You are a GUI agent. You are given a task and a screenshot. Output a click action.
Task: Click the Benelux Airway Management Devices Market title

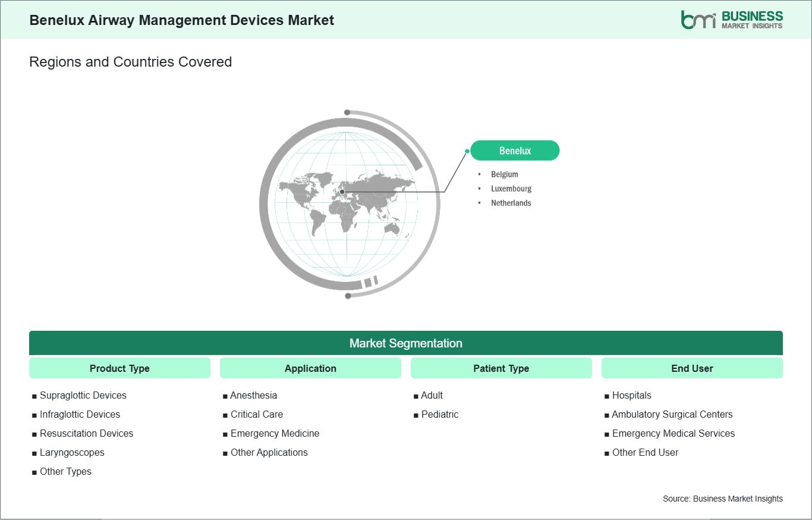click(182, 20)
